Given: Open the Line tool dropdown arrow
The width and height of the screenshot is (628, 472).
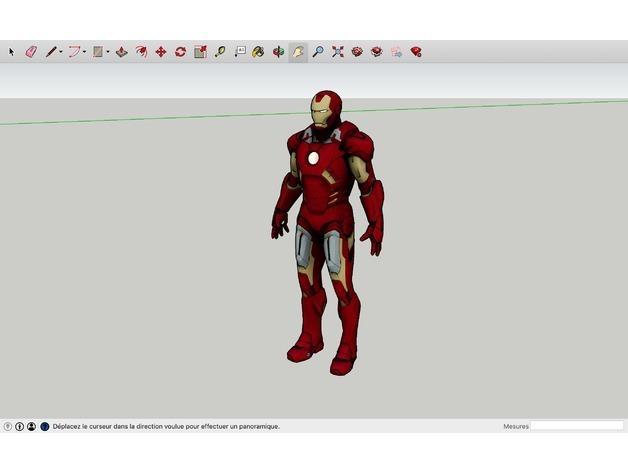Looking at the screenshot, I should [61, 51].
